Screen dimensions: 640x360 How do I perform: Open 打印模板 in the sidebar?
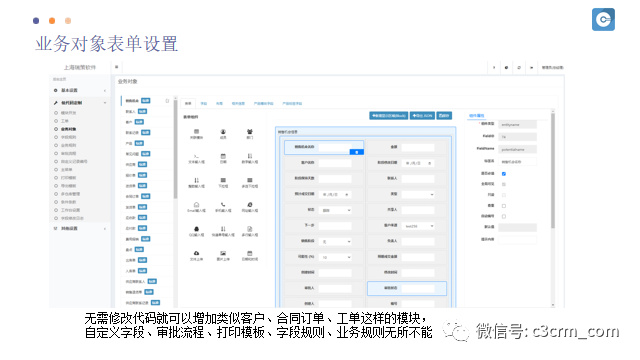[68, 178]
